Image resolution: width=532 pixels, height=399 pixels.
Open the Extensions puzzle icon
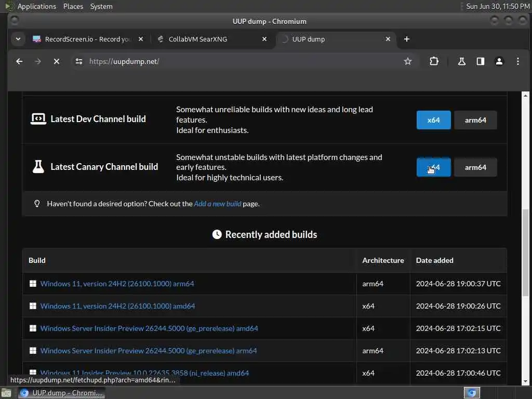coord(434,61)
